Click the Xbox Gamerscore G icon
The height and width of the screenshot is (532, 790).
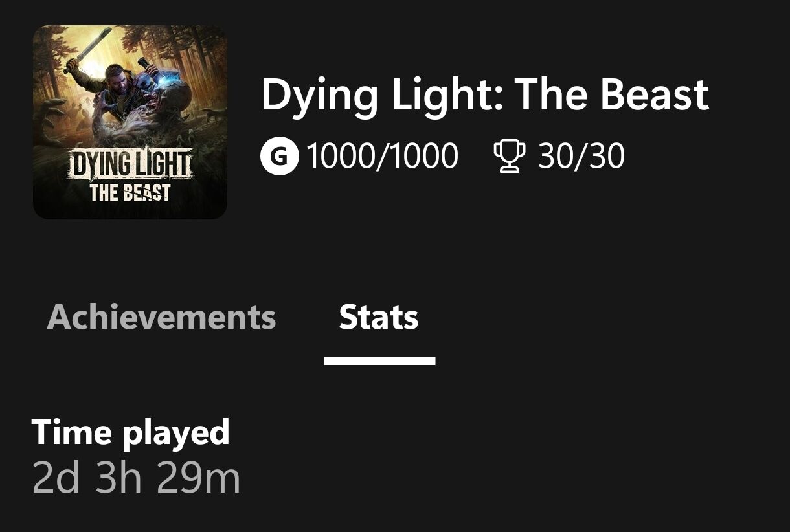[x=280, y=157]
